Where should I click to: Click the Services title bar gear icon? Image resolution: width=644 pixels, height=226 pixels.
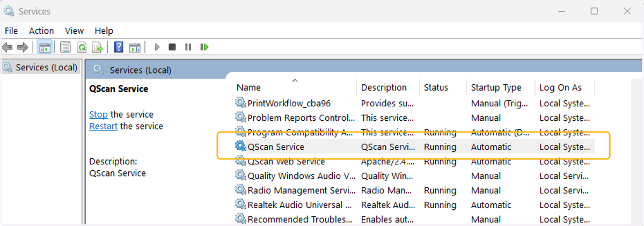coord(9,11)
